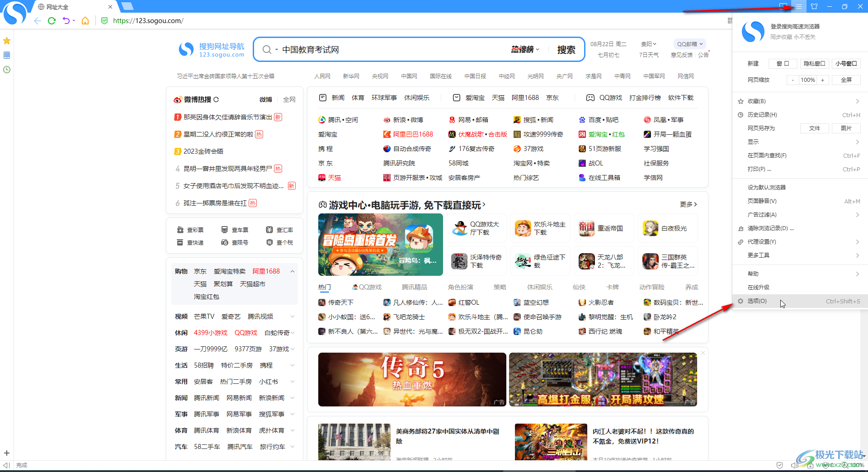Open the mini window (小号窗口) option
The width and height of the screenshot is (868, 472).
[x=846, y=63]
